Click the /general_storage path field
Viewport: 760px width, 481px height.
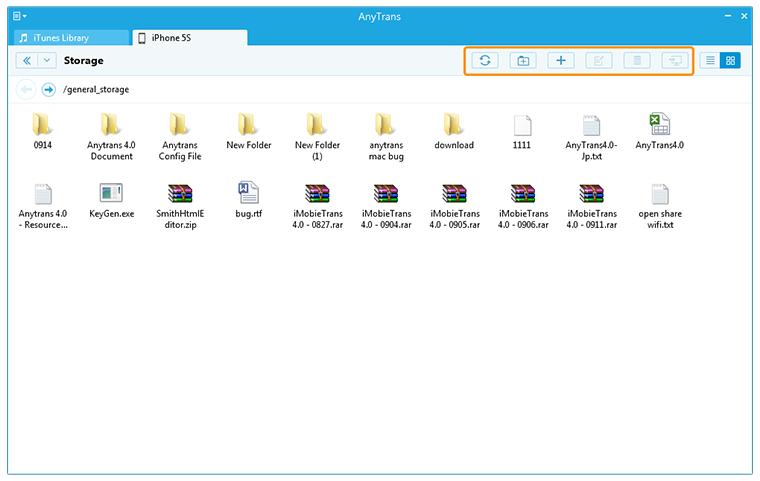point(96,89)
